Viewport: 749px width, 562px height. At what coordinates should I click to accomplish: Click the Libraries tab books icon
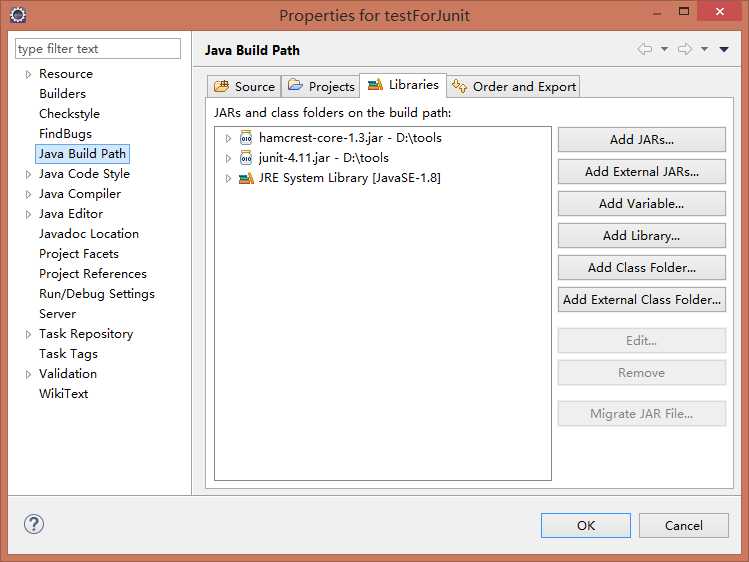point(375,84)
